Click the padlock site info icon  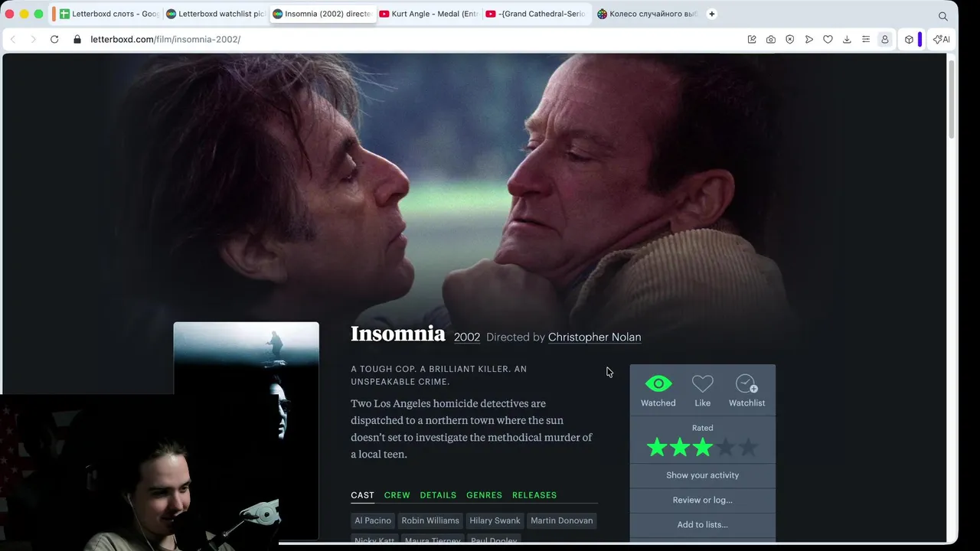77,39
